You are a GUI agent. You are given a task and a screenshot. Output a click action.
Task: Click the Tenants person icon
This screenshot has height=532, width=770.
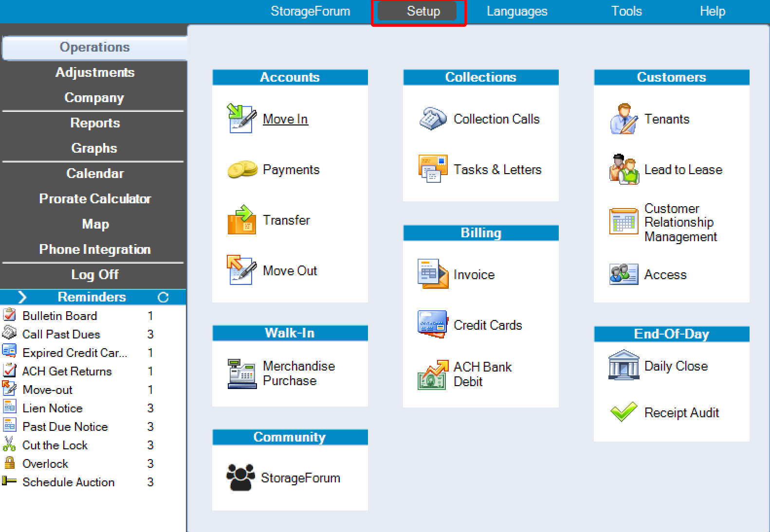coord(623,119)
